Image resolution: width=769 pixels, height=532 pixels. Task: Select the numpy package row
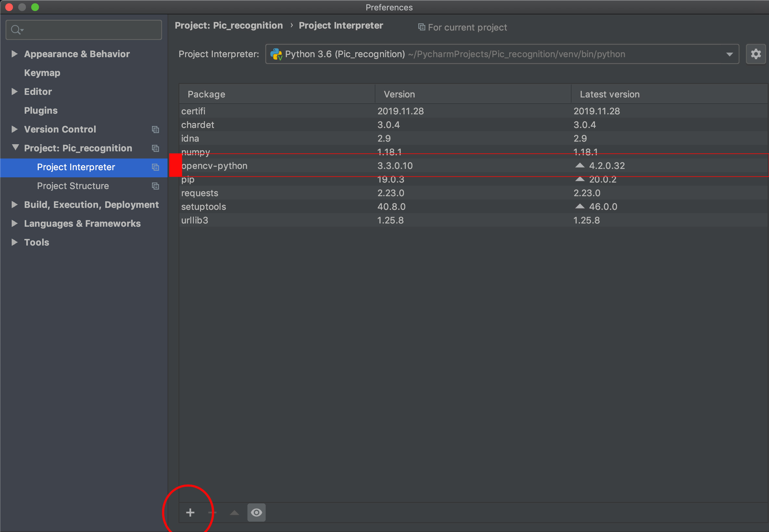(x=473, y=152)
